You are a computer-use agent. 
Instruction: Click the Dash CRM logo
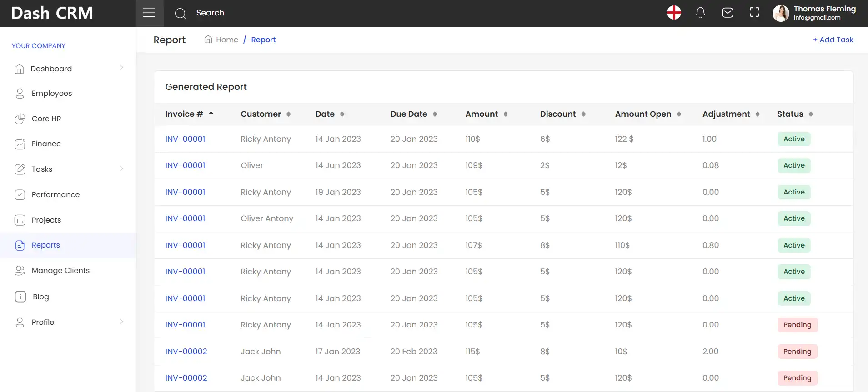tap(52, 13)
